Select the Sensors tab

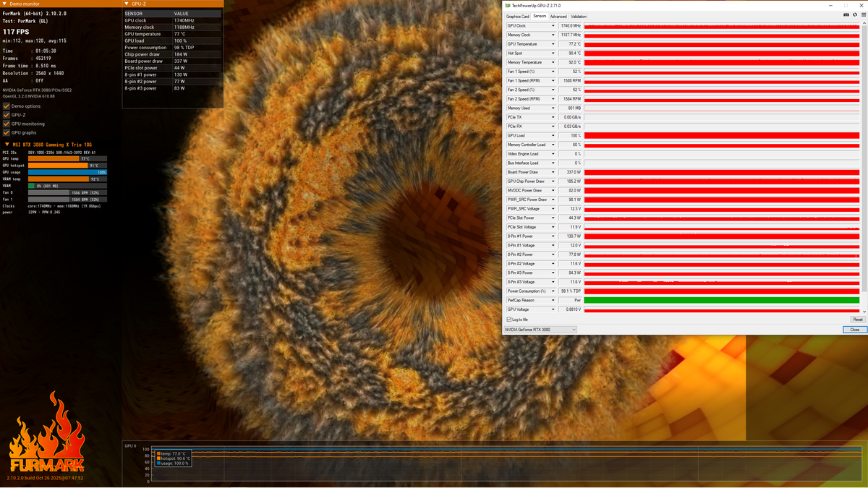tap(540, 16)
